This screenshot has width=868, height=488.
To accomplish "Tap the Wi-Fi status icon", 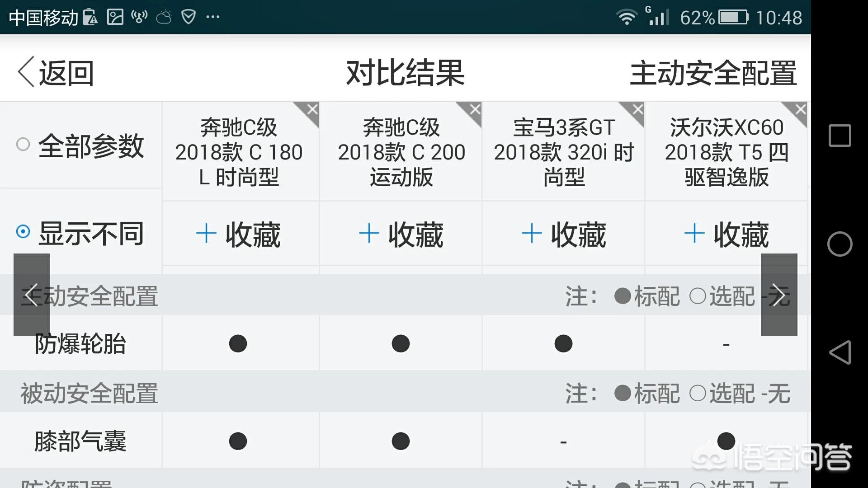I will click(x=627, y=18).
